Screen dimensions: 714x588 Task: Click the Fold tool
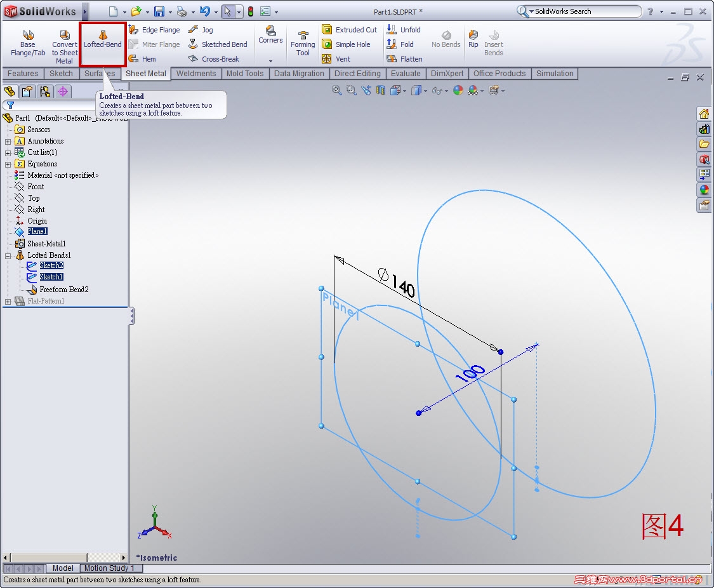pyautogui.click(x=400, y=44)
